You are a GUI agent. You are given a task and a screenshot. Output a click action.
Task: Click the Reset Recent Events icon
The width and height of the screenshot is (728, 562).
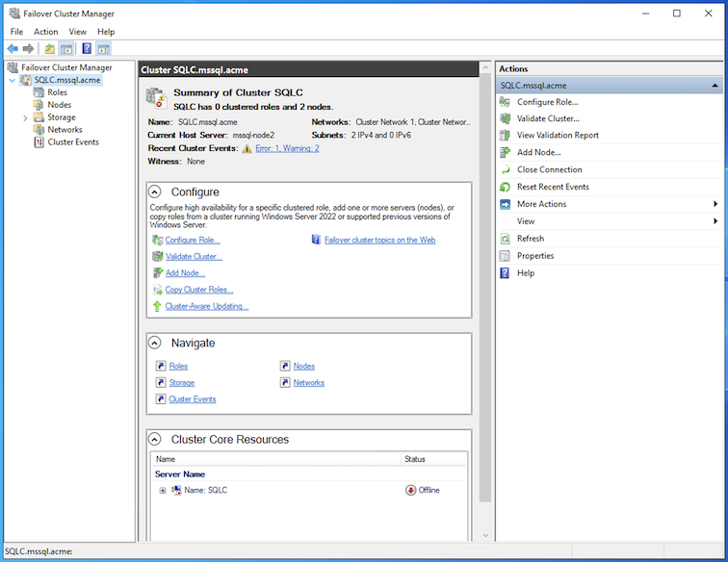(x=506, y=187)
